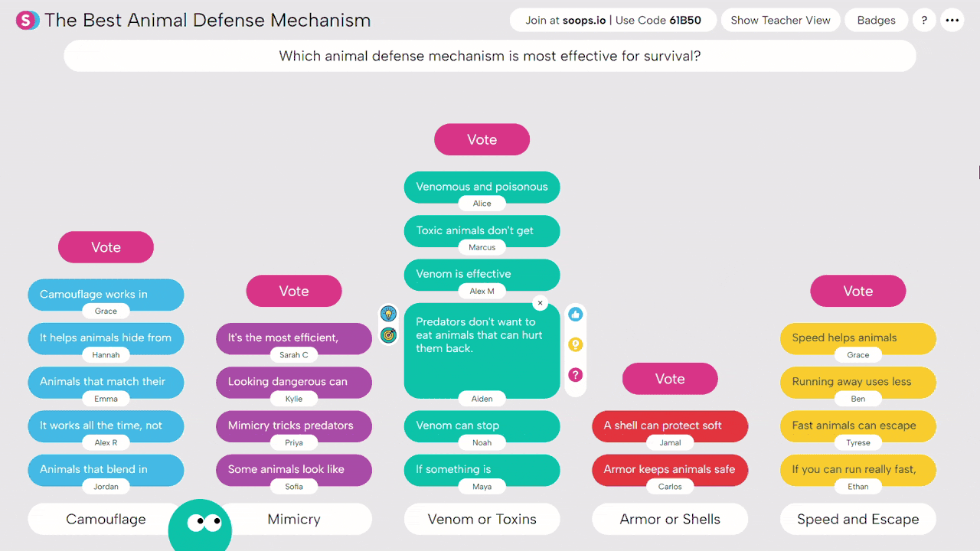Open the Badges panel

pos(876,20)
